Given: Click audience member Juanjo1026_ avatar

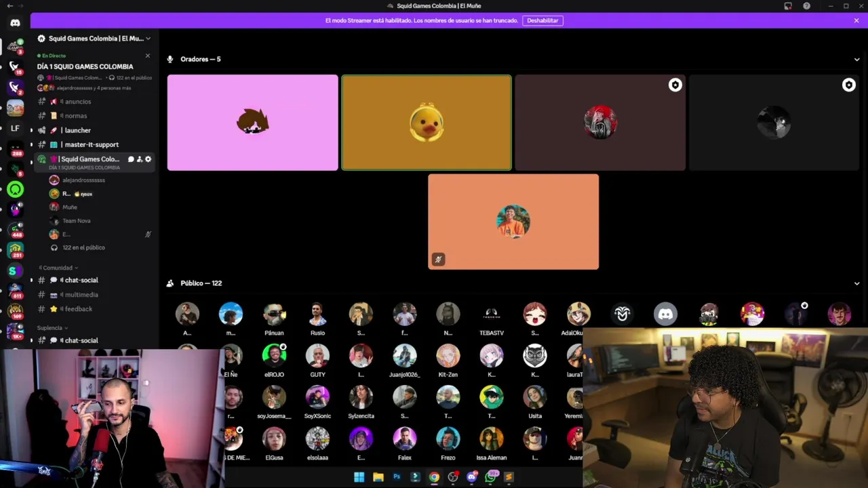Looking at the screenshot, I should [x=405, y=355].
